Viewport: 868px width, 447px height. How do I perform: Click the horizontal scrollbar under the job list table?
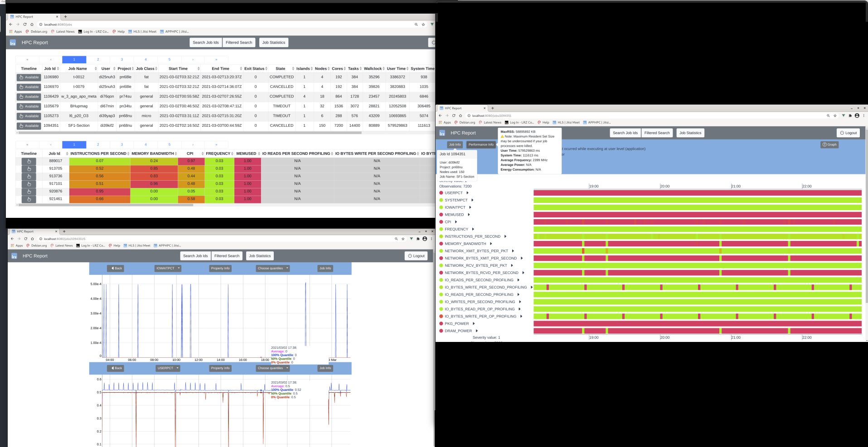pos(190,133)
